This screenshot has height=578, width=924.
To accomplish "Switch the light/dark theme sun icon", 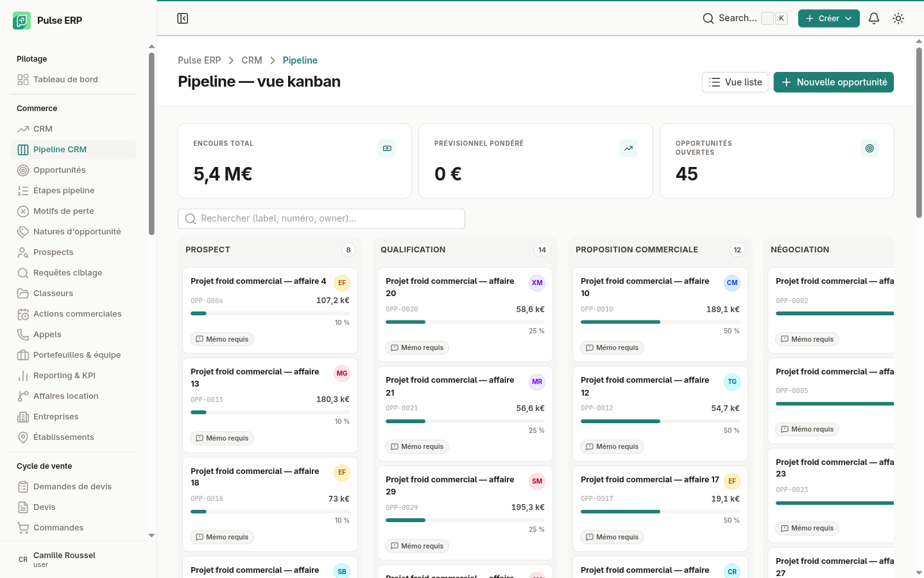I will click(x=898, y=19).
